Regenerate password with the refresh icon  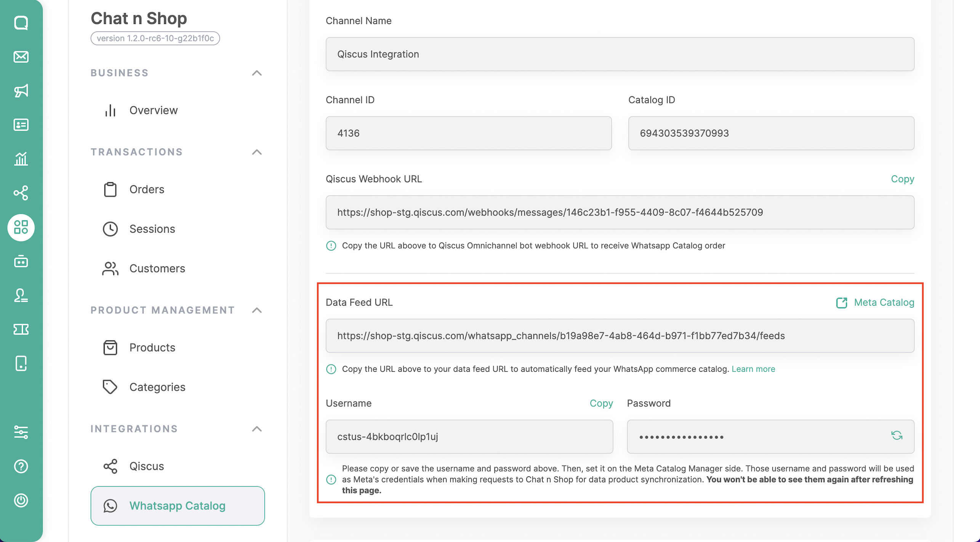[897, 436]
